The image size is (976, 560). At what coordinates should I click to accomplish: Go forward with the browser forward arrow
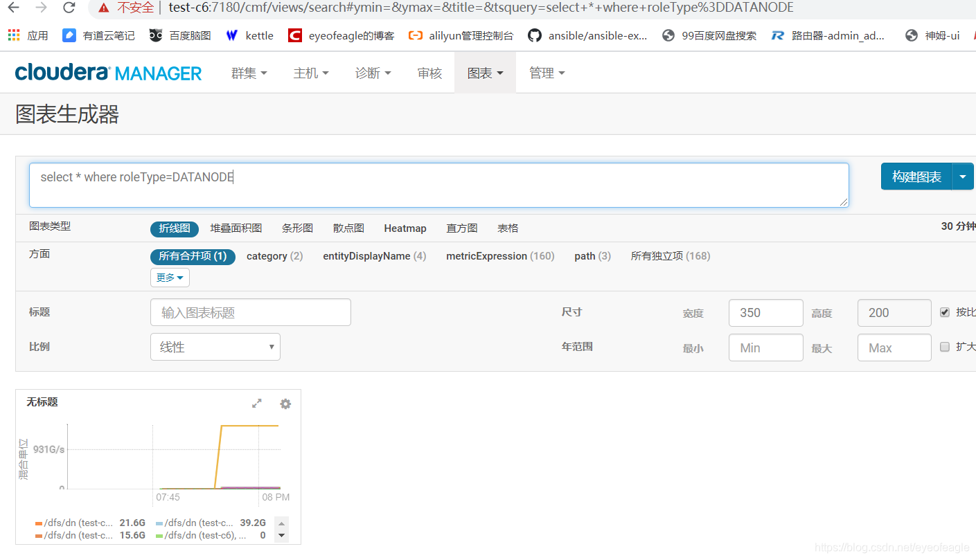pyautogui.click(x=42, y=8)
